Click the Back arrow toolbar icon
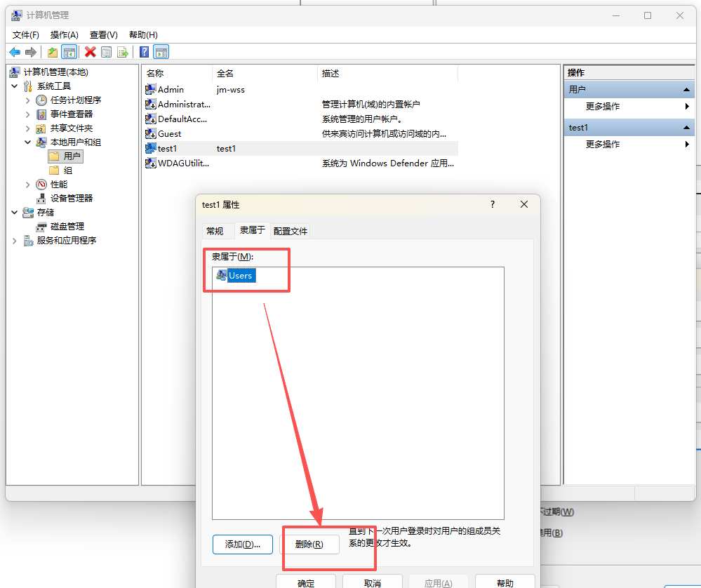Image resolution: width=701 pixels, height=588 pixels. click(14, 52)
